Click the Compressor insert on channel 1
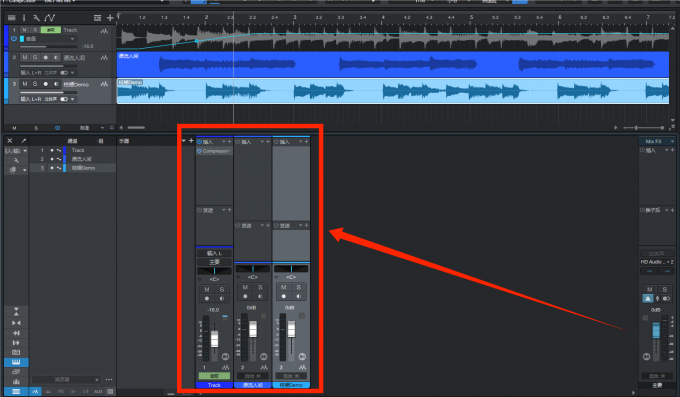Image resolution: width=680 pixels, height=397 pixels. click(214, 151)
